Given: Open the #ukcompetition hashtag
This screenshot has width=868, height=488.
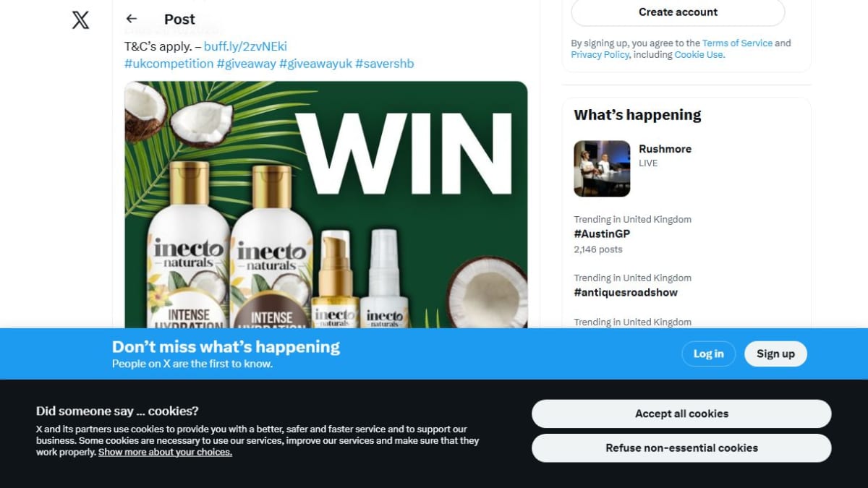Looking at the screenshot, I should point(169,64).
